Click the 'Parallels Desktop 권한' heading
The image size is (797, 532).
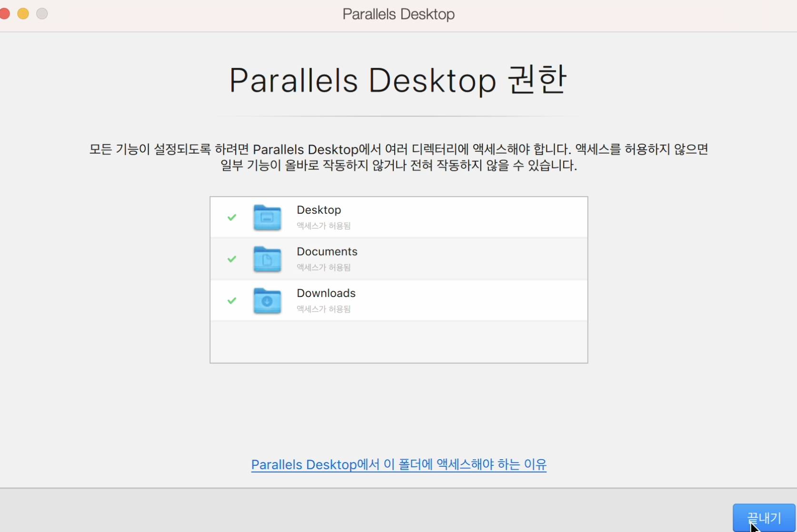(398, 80)
